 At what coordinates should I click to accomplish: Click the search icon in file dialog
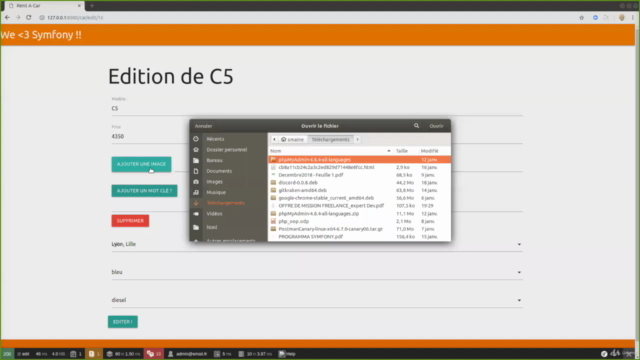[416, 126]
